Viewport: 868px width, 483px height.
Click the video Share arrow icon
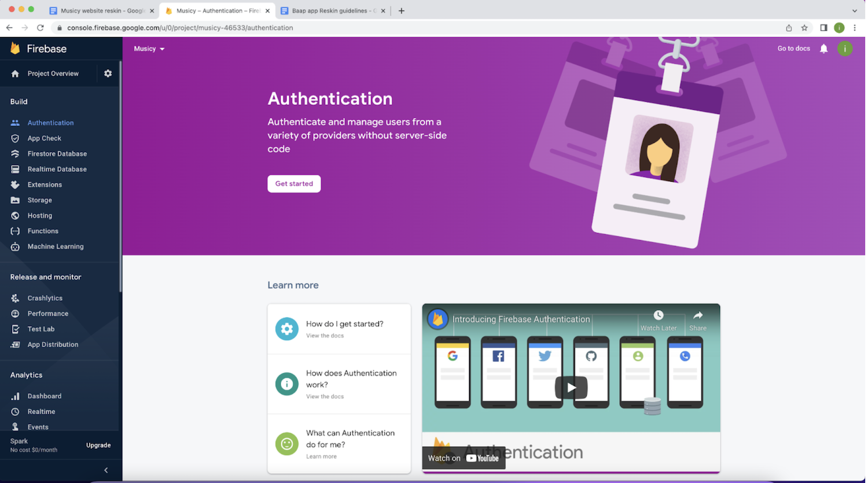click(x=698, y=315)
